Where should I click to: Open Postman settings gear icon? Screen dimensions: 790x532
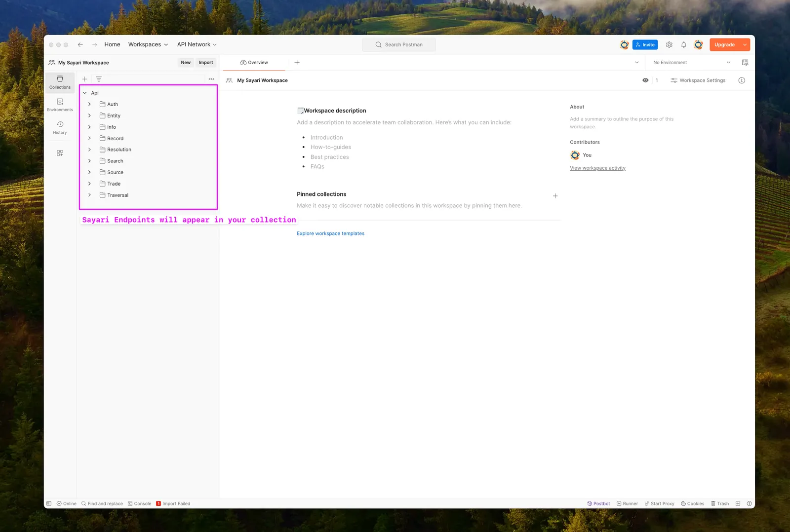(669, 44)
